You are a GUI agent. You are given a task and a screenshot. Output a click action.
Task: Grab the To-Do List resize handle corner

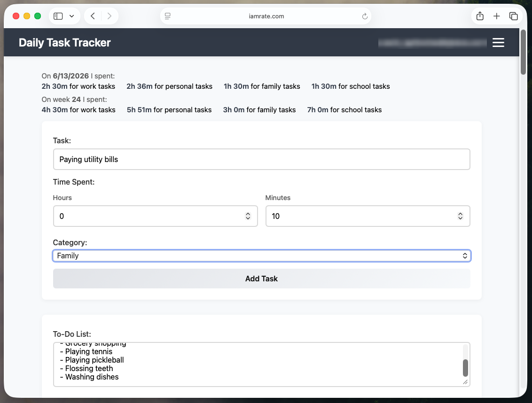tap(465, 382)
